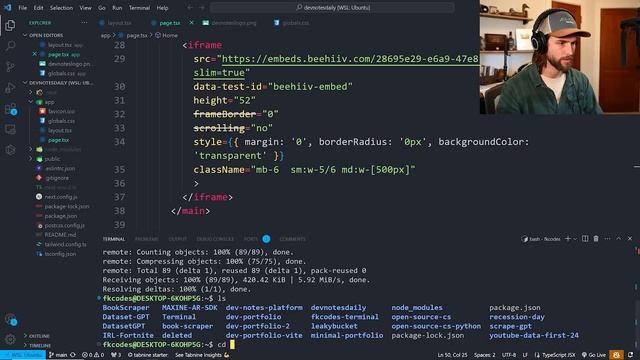
Task: Open the View menu
Action: (85, 8)
